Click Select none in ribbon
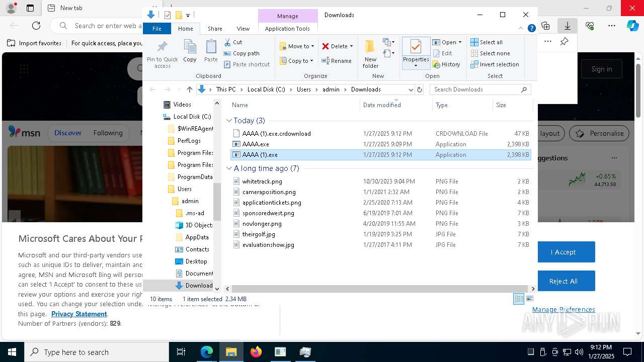644x362 pixels. click(490, 53)
